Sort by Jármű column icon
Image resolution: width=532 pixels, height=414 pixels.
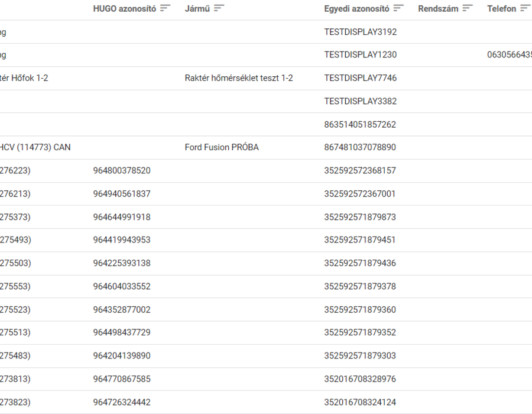[x=219, y=8]
